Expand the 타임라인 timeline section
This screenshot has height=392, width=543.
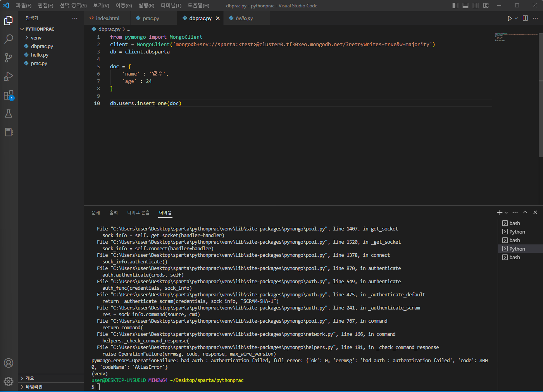(x=51, y=387)
